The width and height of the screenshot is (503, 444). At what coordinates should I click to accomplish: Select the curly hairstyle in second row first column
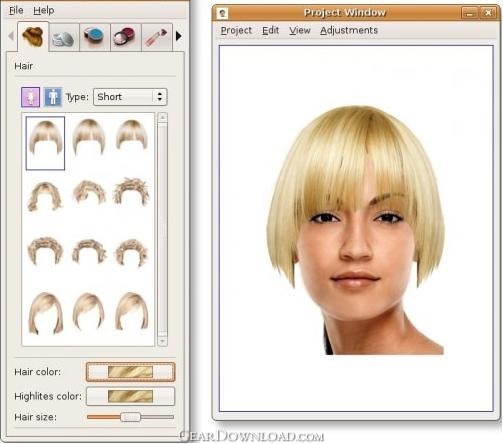(x=45, y=196)
